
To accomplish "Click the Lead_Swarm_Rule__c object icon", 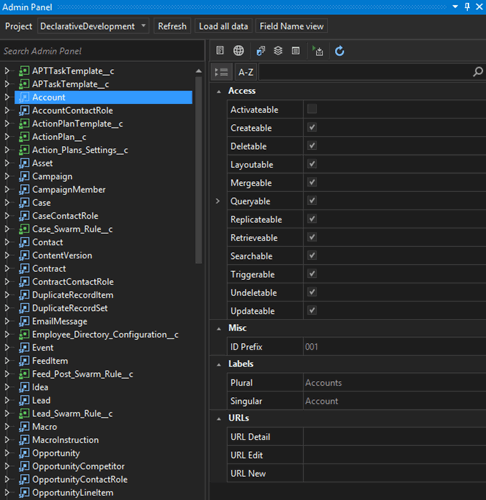I will tap(24, 413).
